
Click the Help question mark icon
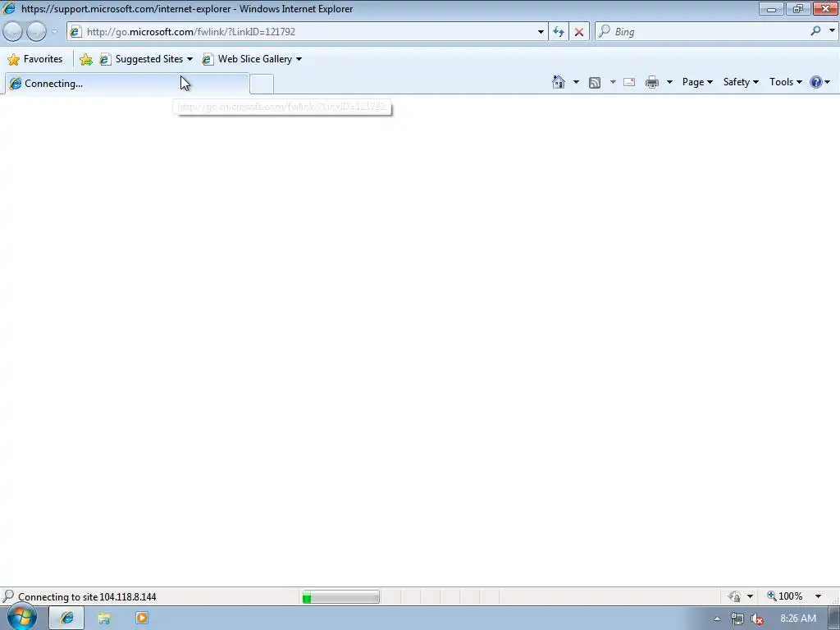click(x=816, y=82)
